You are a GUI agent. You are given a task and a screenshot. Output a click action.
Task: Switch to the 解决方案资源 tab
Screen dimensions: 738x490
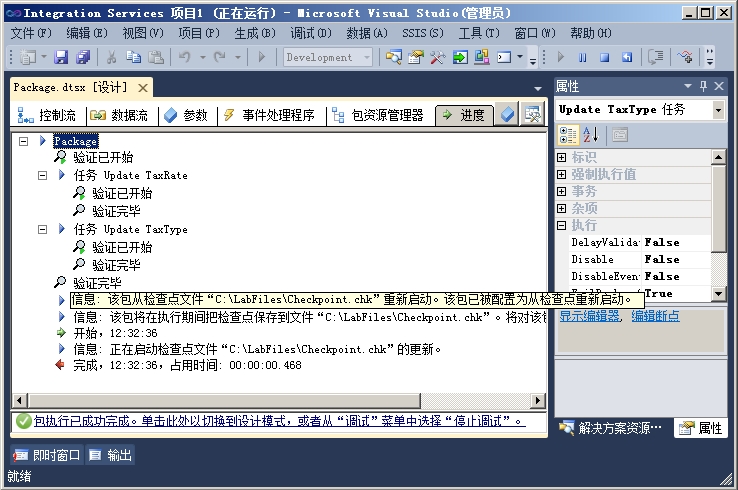tap(611, 427)
